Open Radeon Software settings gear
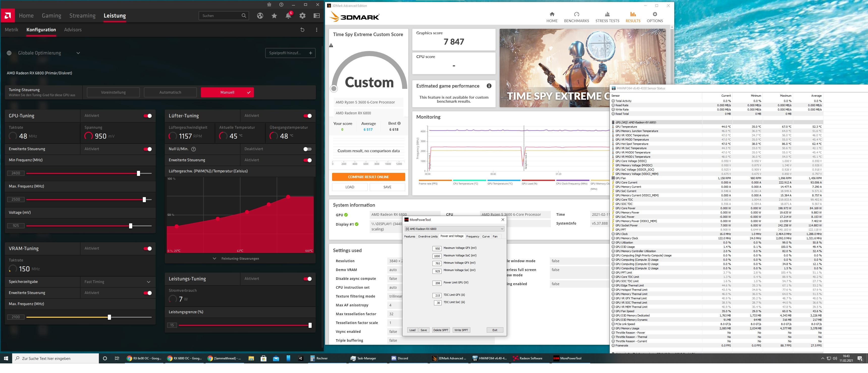The image size is (868, 373). pyautogui.click(x=303, y=15)
